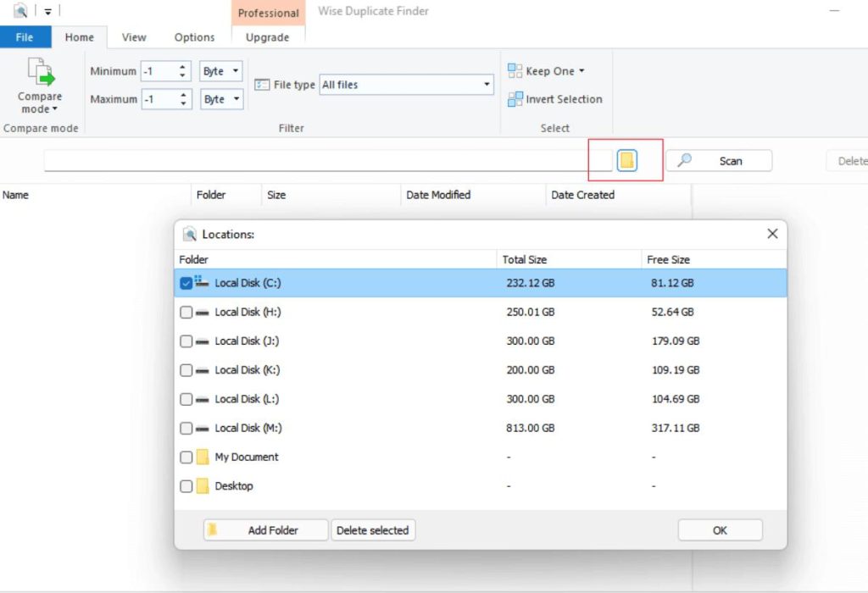Image resolution: width=868 pixels, height=593 pixels.
Task: Click the scan path input field
Action: [x=328, y=160]
